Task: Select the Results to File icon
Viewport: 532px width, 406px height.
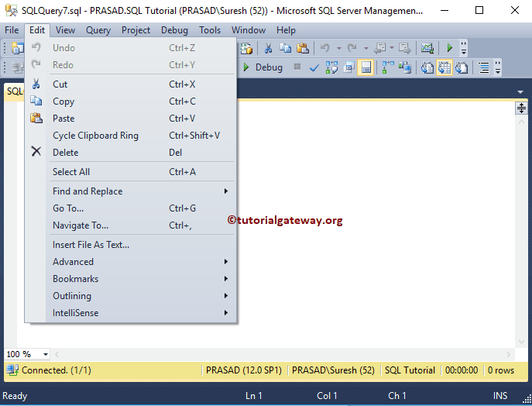Action: point(462,67)
